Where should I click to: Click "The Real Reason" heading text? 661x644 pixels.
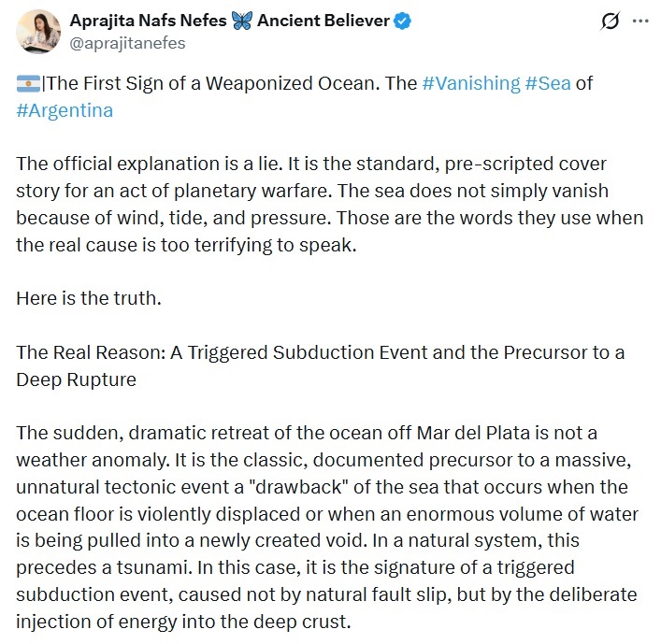91,352
